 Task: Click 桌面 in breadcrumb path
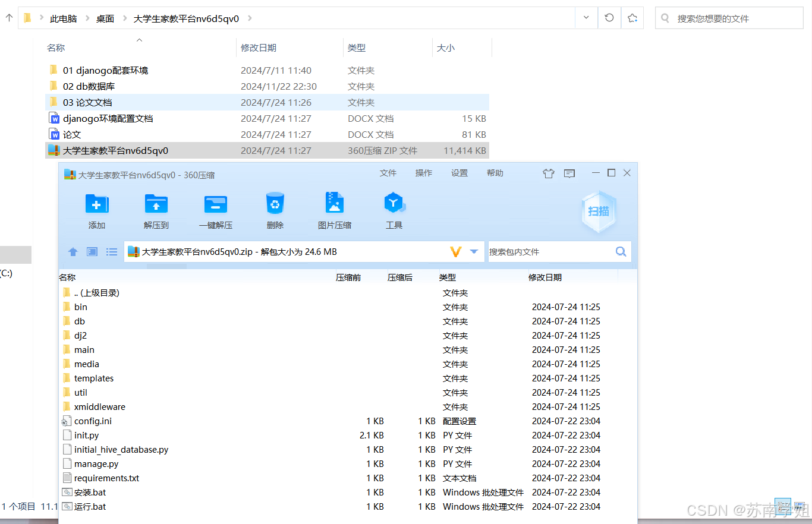coord(105,18)
